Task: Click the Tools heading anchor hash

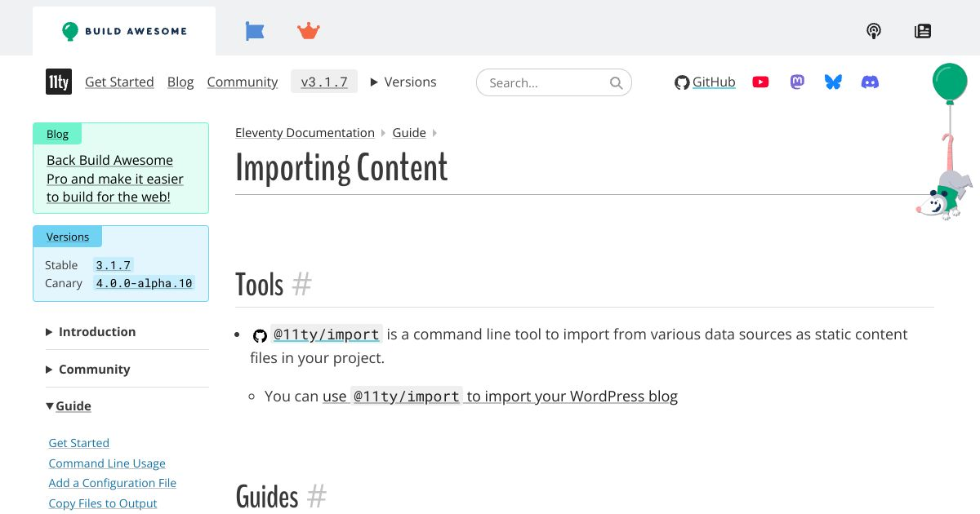Action: 302,285
